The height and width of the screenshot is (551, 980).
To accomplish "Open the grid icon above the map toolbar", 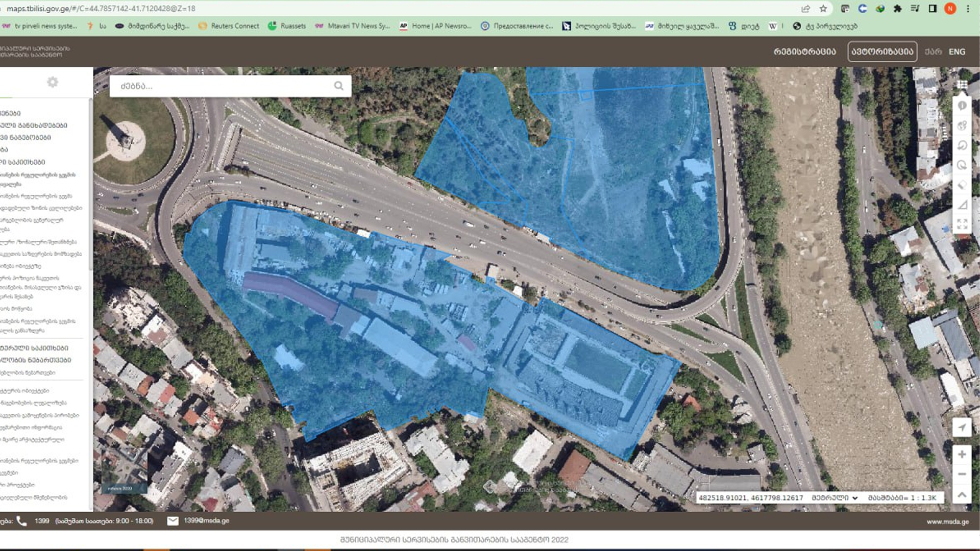I will click(x=962, y=85).
